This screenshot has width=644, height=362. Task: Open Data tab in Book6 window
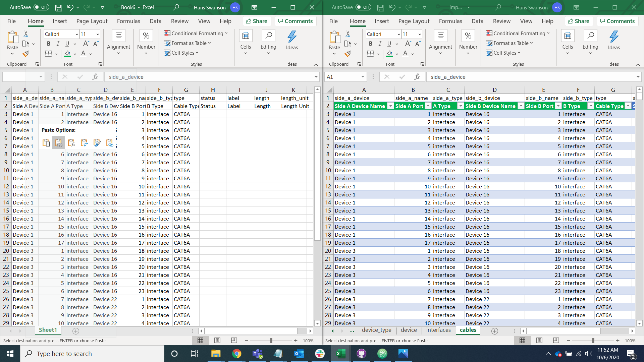pos(155,21)
